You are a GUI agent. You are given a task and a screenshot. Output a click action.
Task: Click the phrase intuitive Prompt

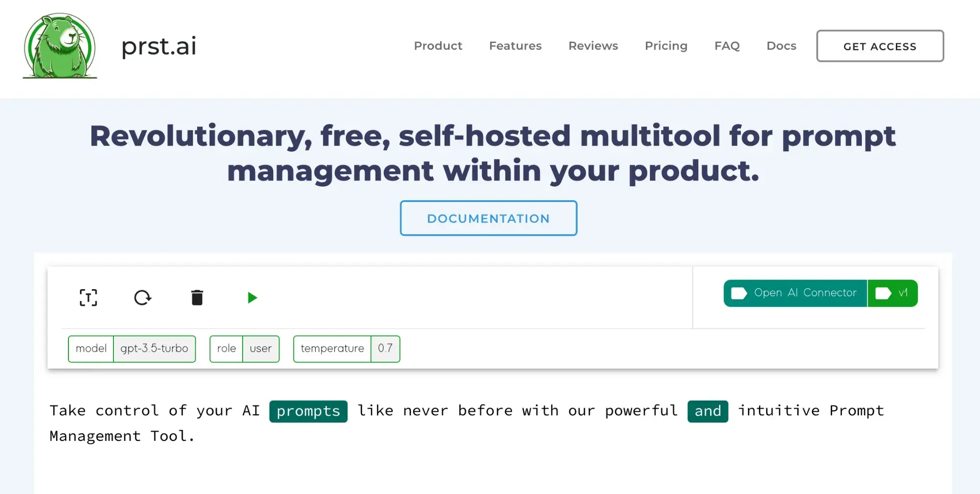pyautogui.click(x=811, y=411)
